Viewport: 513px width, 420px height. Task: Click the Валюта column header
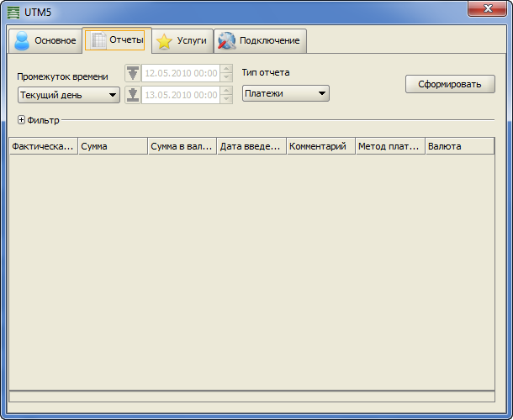pos(458,146)
